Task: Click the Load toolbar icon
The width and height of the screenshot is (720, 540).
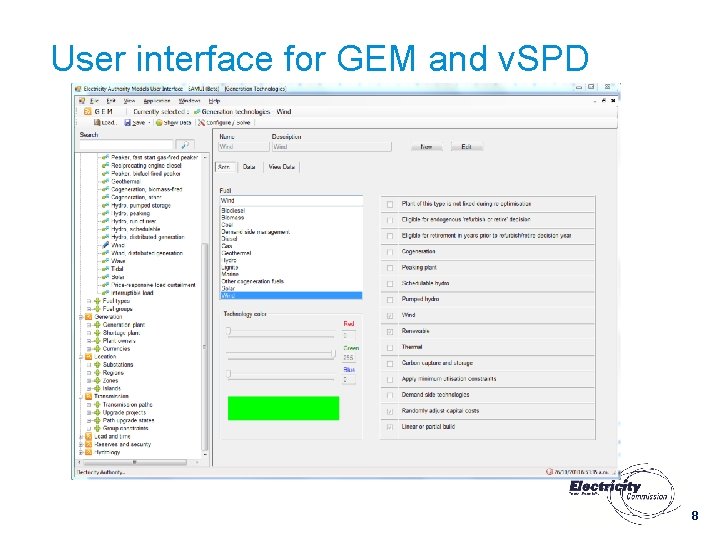Action: coord(97,123)
